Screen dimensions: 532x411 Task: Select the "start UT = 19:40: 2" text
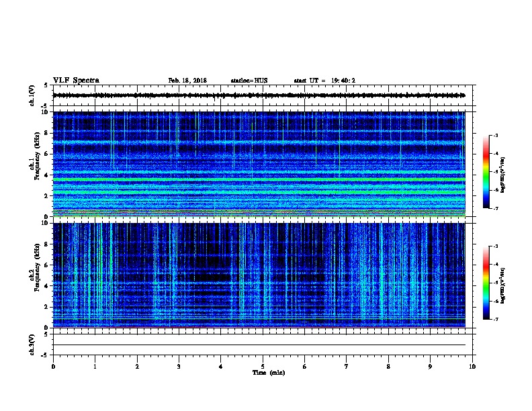point(324,81)
